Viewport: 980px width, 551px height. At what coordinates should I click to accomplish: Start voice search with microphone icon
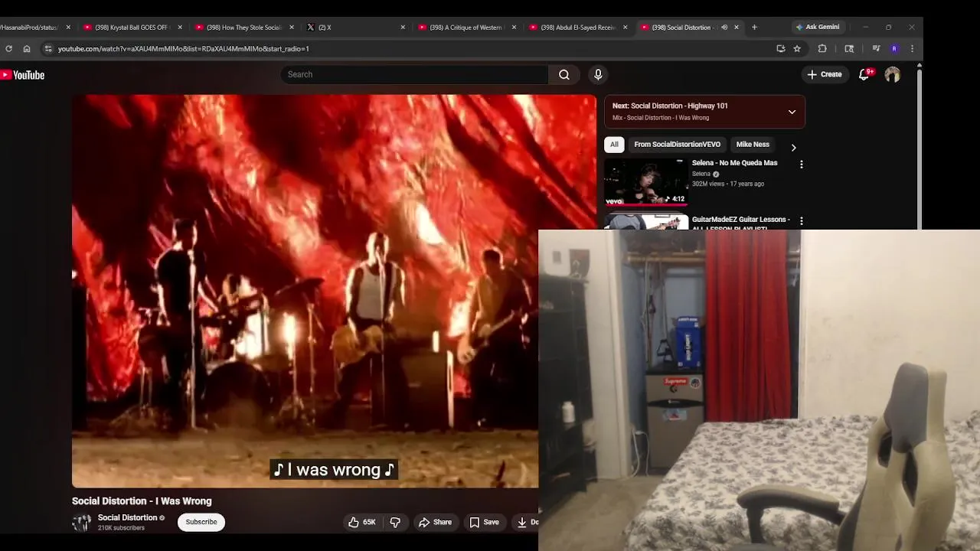(598, 74)
